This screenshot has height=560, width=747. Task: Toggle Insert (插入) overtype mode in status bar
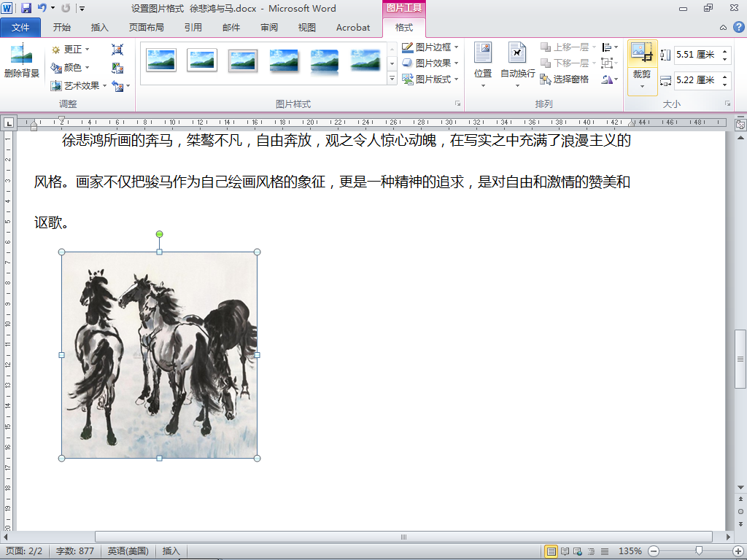[171, 551]
